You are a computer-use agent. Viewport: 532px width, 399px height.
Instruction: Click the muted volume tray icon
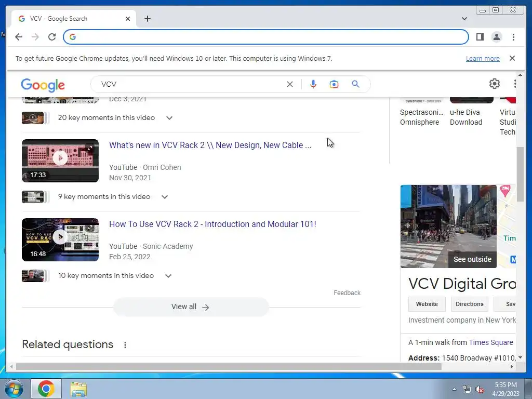coord(480,390)
